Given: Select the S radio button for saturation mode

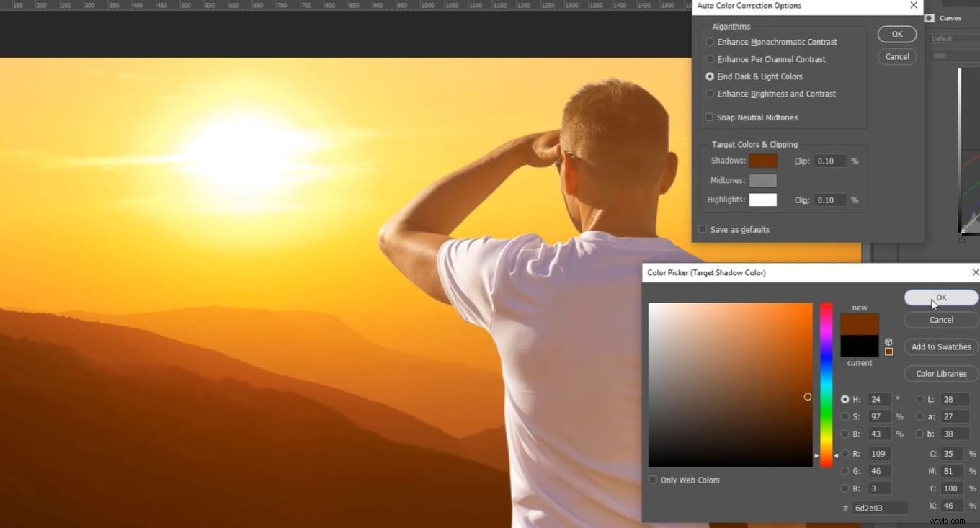Looking at the screenshot, I should (845, 416).
